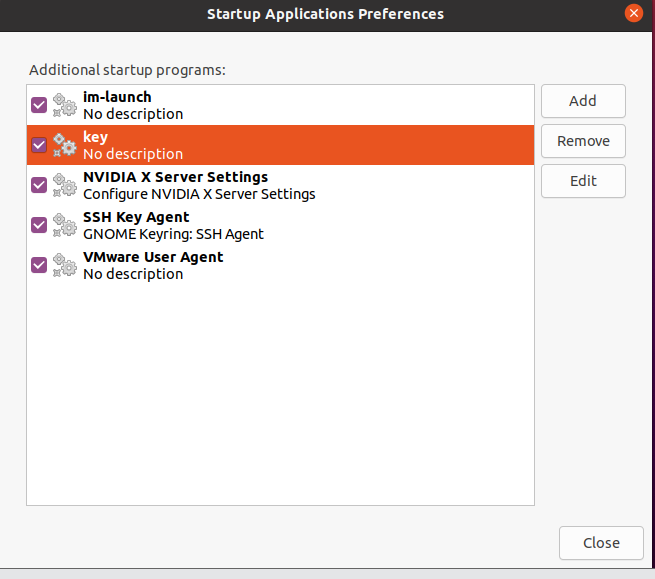The width and height of the screenshot is (655, 579).
Task: Click the VMware User Agent gear icon
Action: pos(65,265)
